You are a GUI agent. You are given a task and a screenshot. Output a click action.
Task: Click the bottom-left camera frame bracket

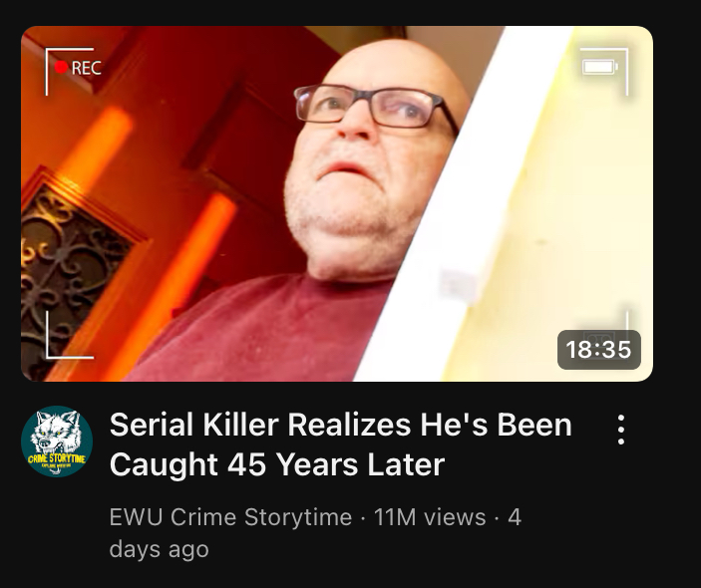click(x=69, y=335)
